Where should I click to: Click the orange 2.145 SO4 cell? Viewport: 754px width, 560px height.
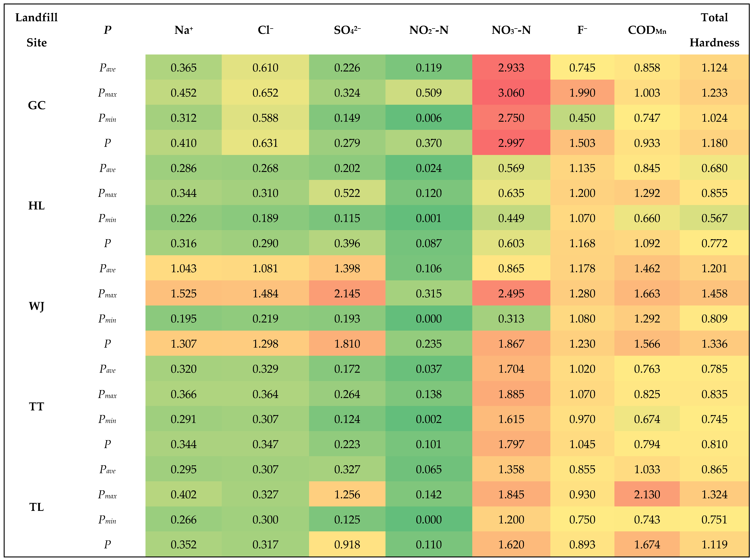click(x=347, y=293)
